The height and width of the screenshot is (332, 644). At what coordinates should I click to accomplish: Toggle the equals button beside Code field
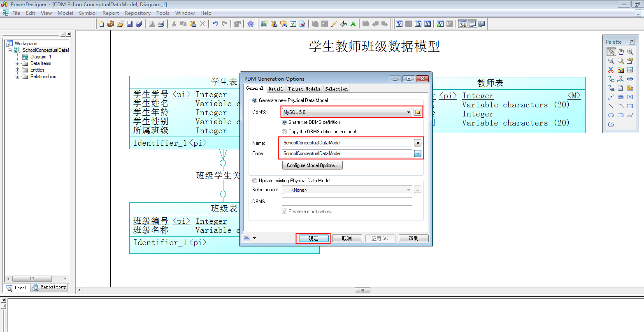[418, 153]
